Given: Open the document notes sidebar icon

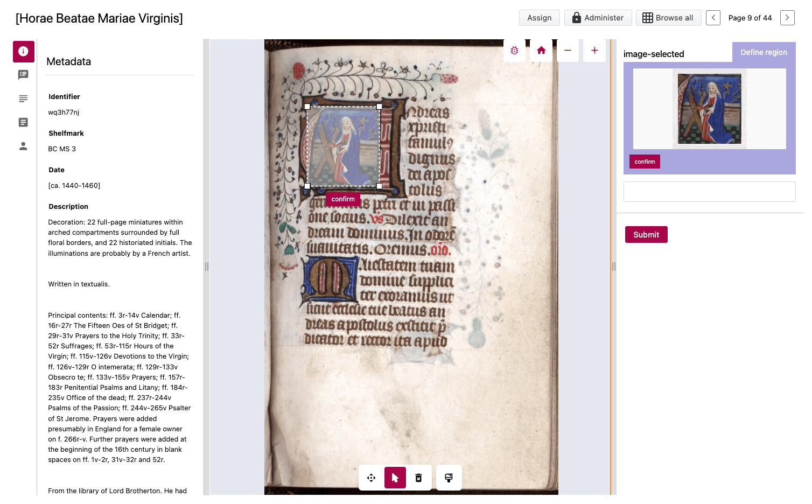Looking at the screenshot, I should coord(23,122).
